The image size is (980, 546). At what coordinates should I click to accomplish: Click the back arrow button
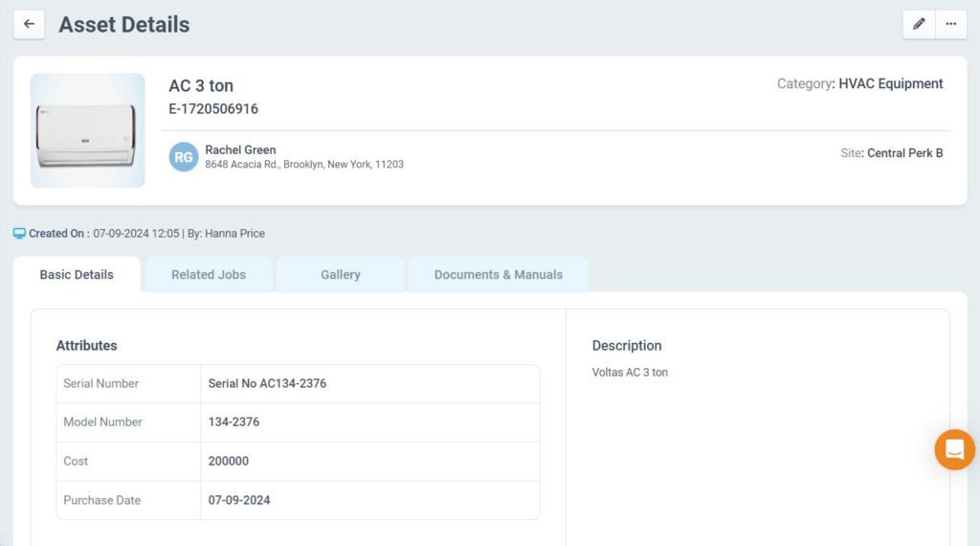click(x=29, y=24)
